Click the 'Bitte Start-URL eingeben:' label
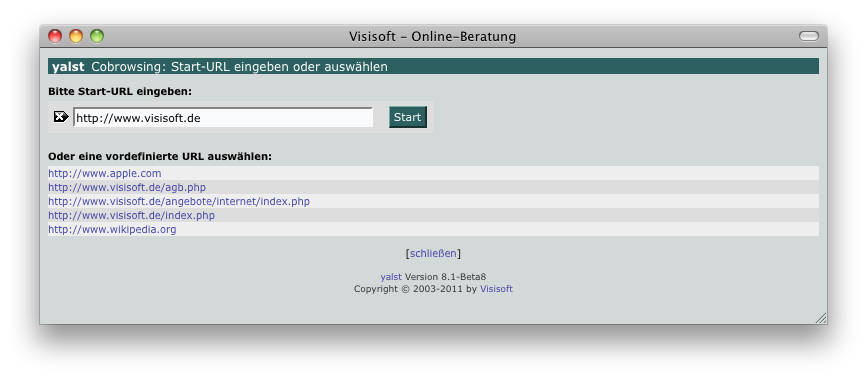Screen dimensions: 867x379 click(120, 91)
